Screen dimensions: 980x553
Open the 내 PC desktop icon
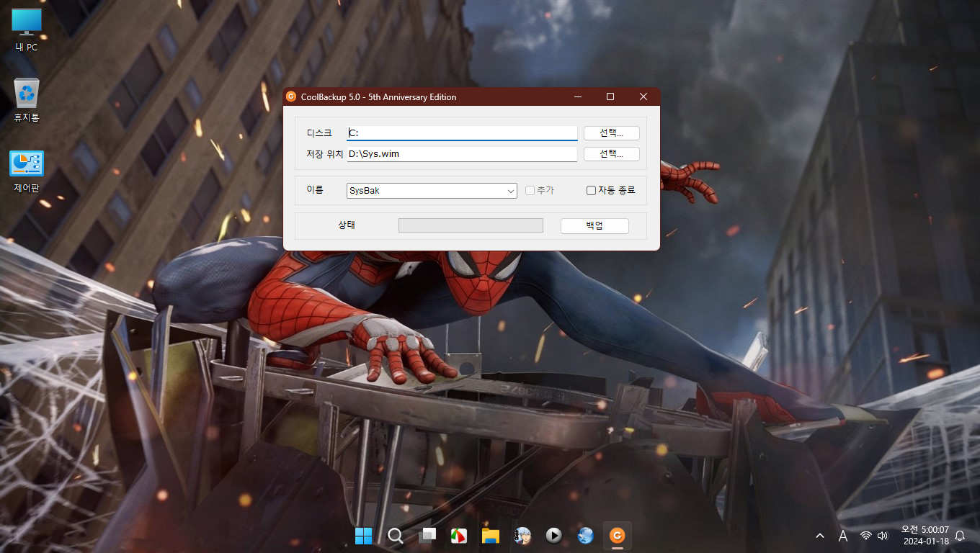click(27, 30)
